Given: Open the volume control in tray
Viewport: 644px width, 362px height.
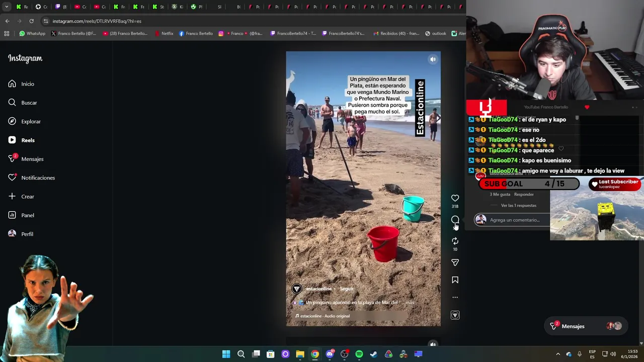Looking at the screenshot, I should pyautogui.click(x=613, y=354).
